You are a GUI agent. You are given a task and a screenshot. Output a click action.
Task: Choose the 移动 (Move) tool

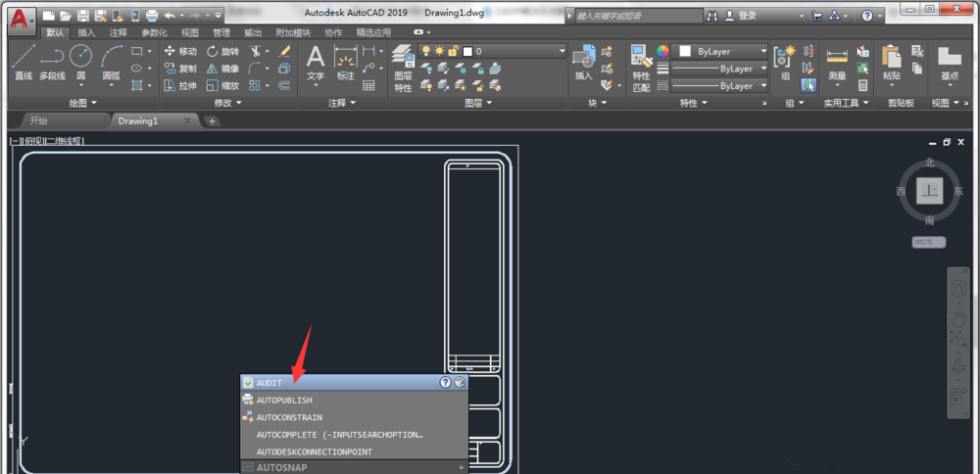179,51
